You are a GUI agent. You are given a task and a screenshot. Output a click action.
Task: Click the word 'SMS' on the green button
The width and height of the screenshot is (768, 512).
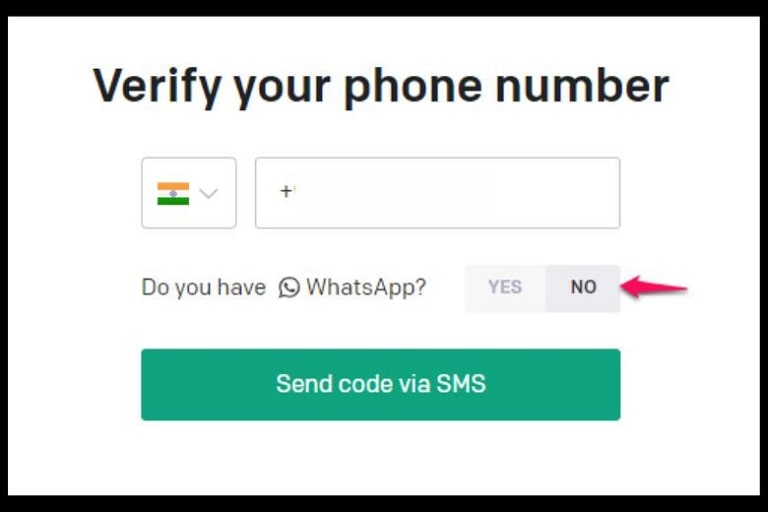[x=461, y=384]
